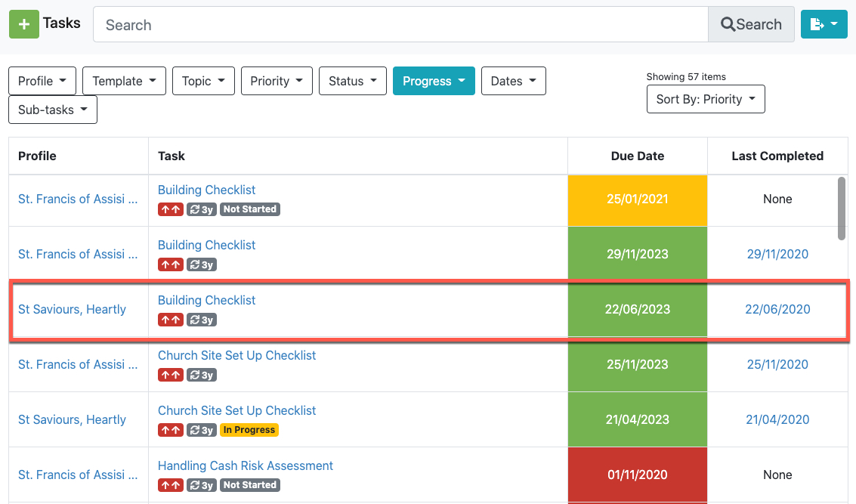Click the In Progress badge on Church Site Set Up Checklist

pos(249,430)
